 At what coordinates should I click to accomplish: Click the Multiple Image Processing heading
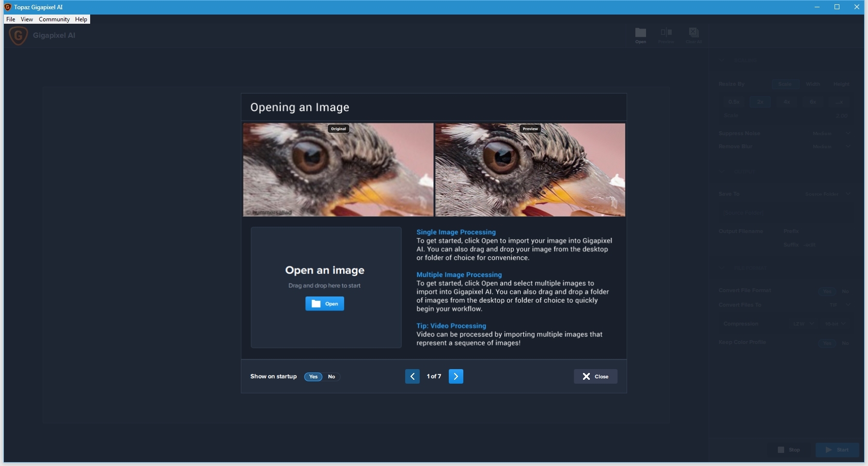[x=459, y=275]
